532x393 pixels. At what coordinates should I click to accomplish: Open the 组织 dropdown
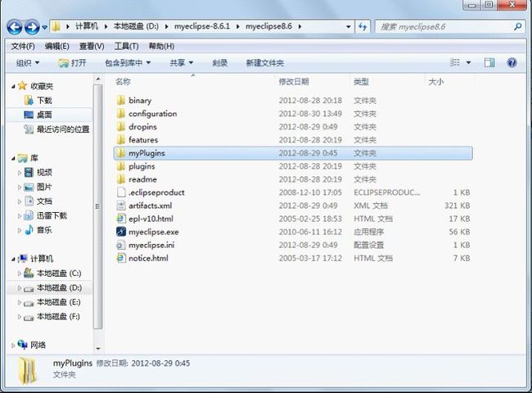click(x=28, y=63)
